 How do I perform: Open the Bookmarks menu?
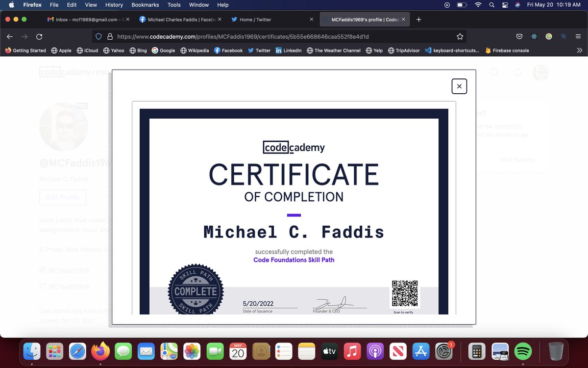[x=146, y=5]
